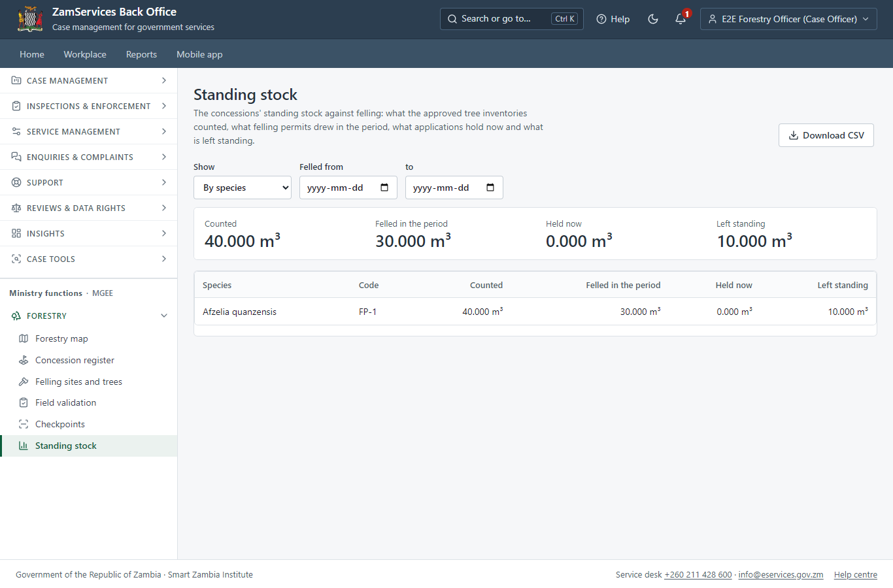Click the Field validation clipboard icon

coord(24,402)
